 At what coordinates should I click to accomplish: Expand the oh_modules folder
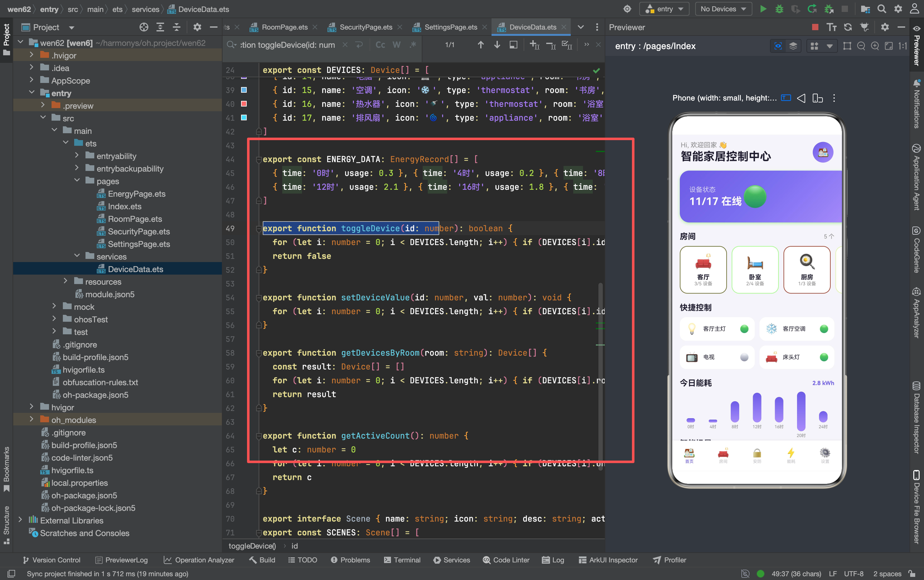[x=31, y=419]
